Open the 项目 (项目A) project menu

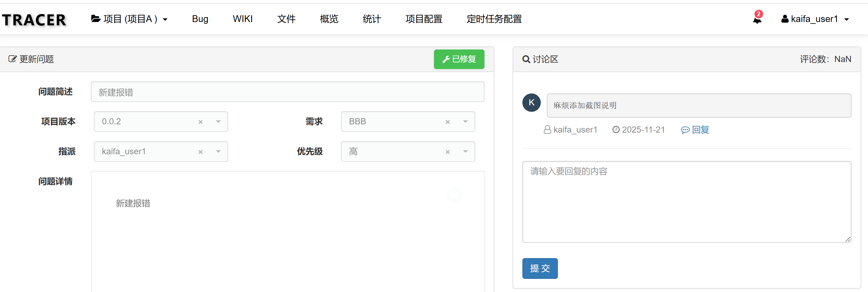[x=129, y=19]
